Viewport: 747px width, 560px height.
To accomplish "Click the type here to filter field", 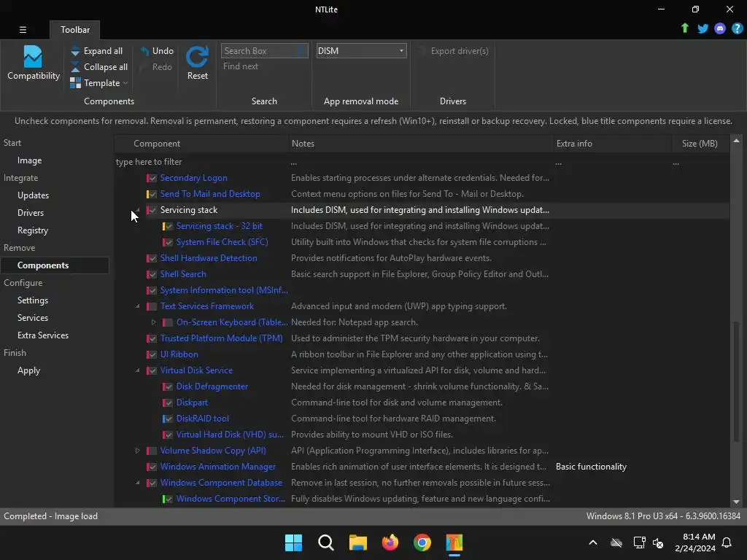I will [x=200, y=162].
